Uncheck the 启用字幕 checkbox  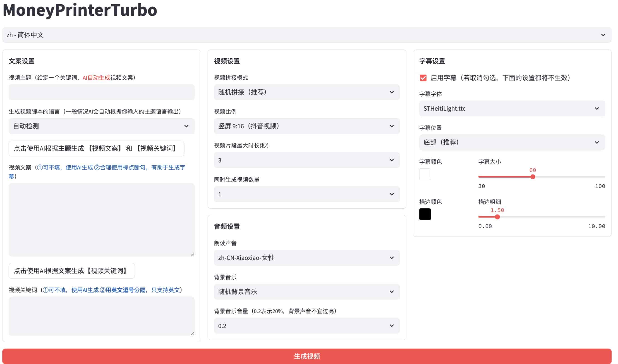click(x=423, y=78)
